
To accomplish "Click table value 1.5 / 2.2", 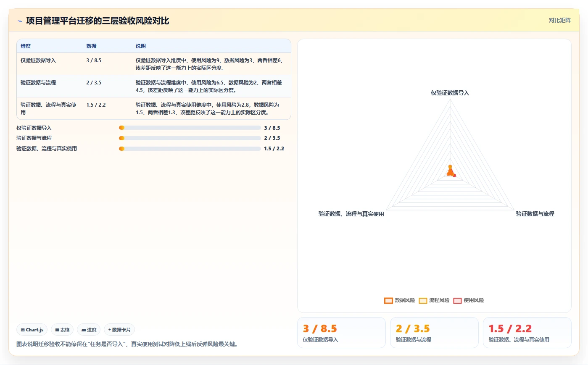I will [96, 105].
